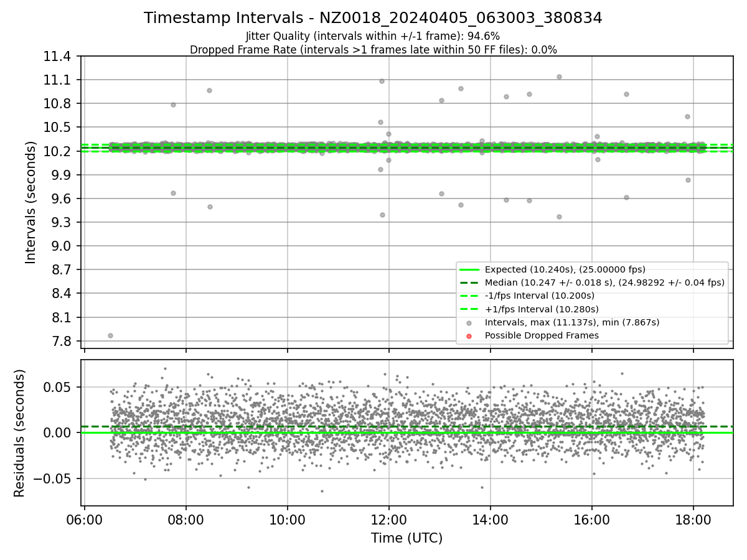Click the plot title 'Timestamp Intervals - NZ0018_20240405_063003_380834'
The height and width of the screenshot is (560, 747).
[373, 18]
